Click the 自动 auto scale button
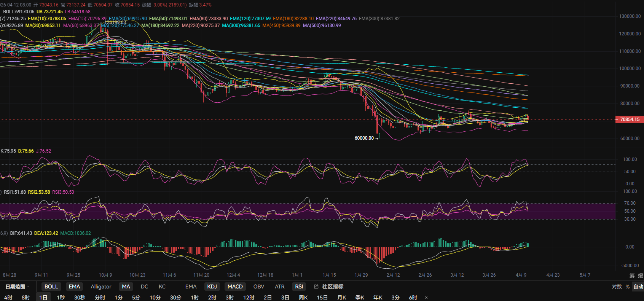644x301 pixels. [x=638, y=287]
